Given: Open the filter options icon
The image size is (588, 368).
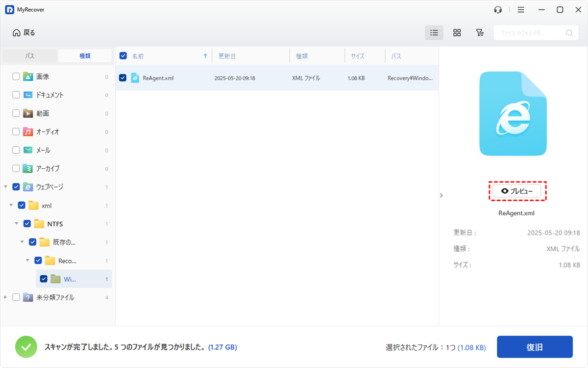Looking at the screenshot, I should (x=480, y=33).
